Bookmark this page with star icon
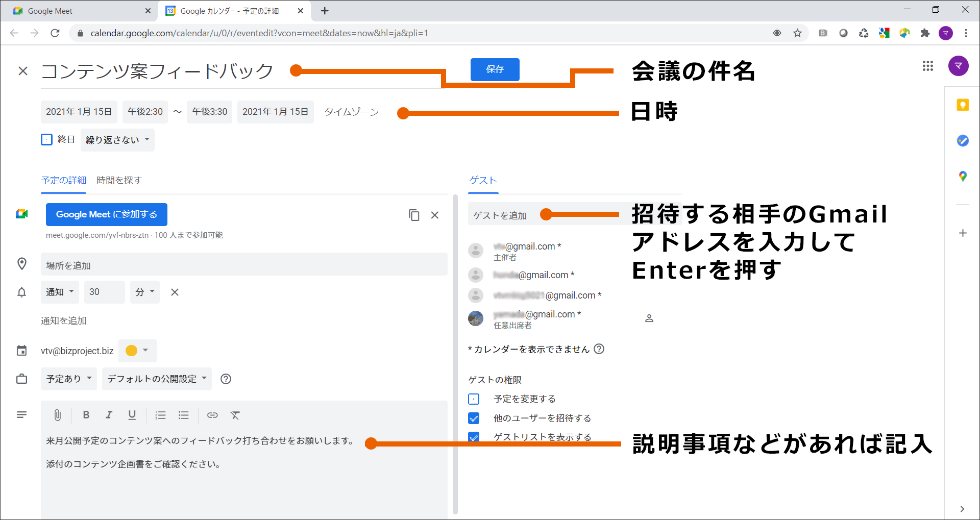This screenshot has height=520, width=980. pos(797,33)
